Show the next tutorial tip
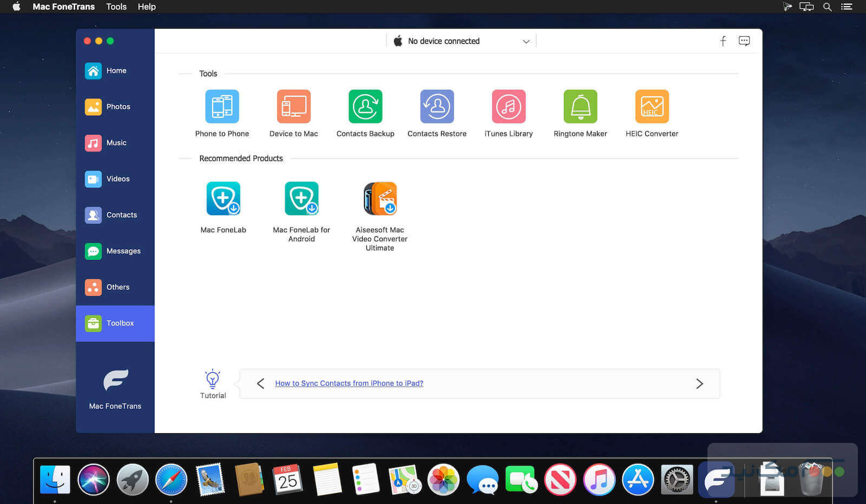866x504 pixels. click(x=699, y=383)
